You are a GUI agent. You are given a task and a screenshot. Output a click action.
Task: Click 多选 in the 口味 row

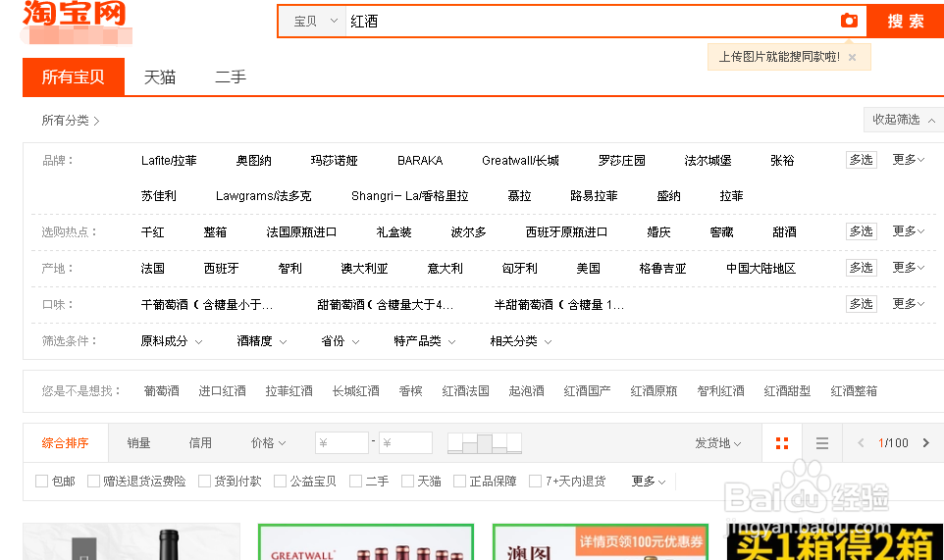point(861,304)
